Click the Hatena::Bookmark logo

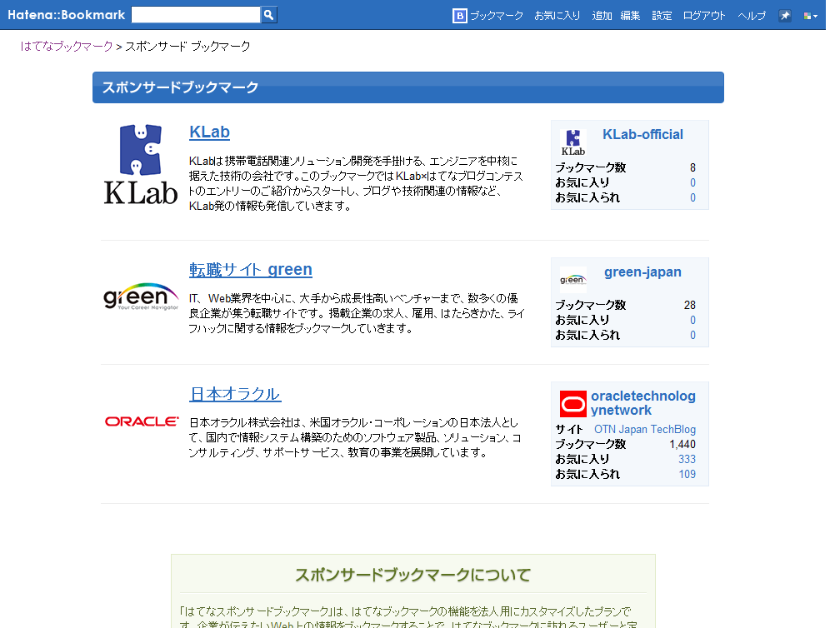coord(67,15)
